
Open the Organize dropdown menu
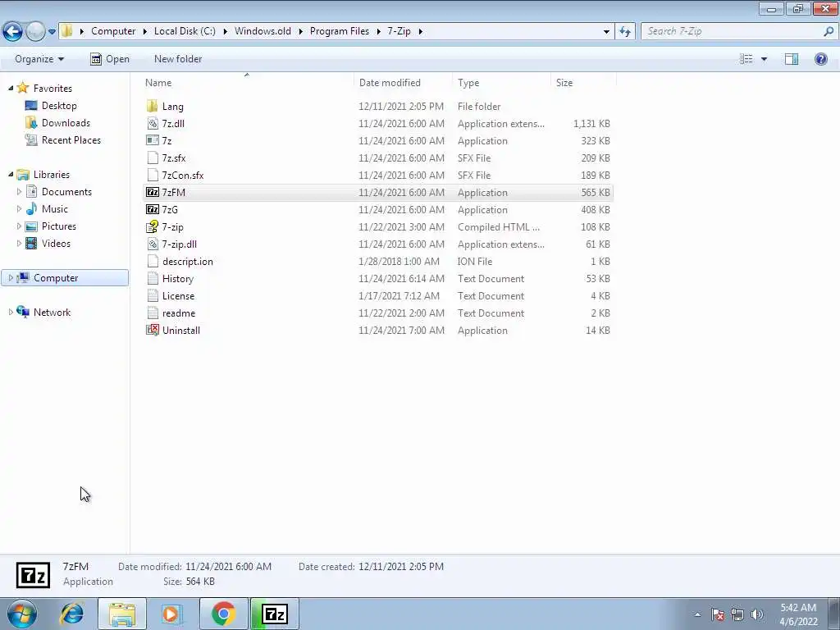click(39, 59)
